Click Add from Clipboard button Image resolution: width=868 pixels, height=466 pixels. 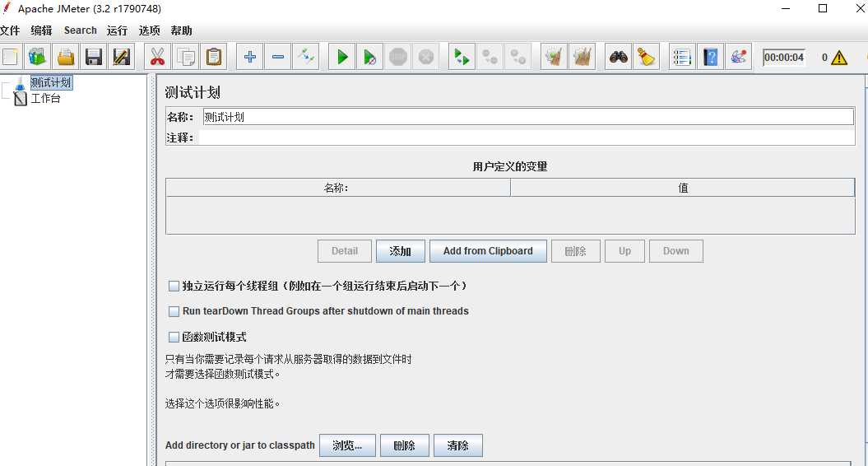[488, 251]
